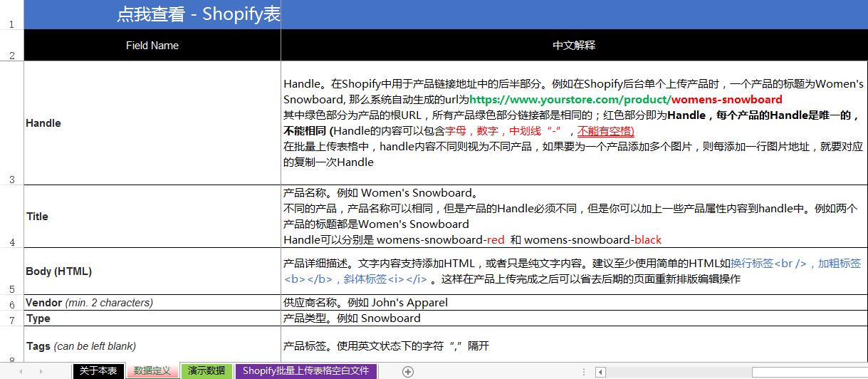Select the Title field name cell
Viewport: 868px width, 379px height.
[x=152, y=217]
